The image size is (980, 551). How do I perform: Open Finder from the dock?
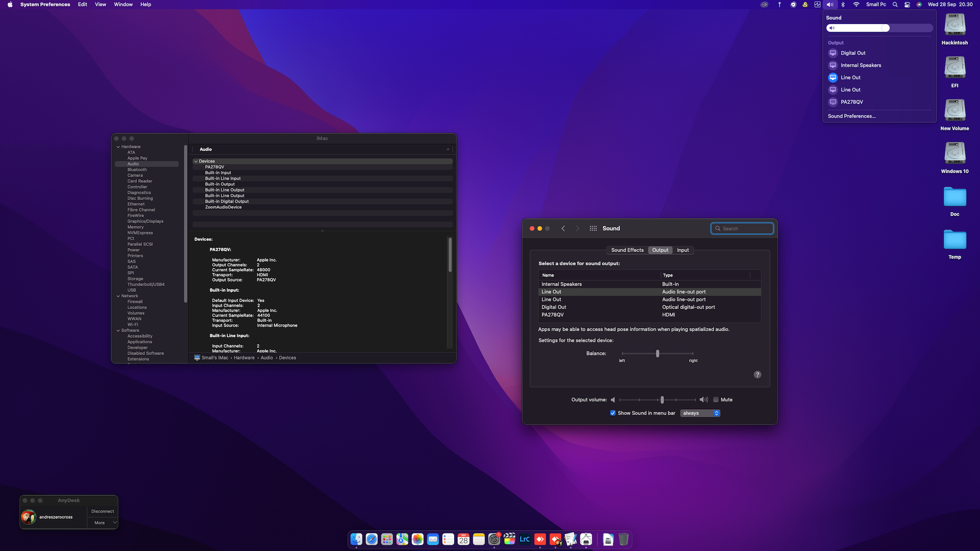[356, 539]
